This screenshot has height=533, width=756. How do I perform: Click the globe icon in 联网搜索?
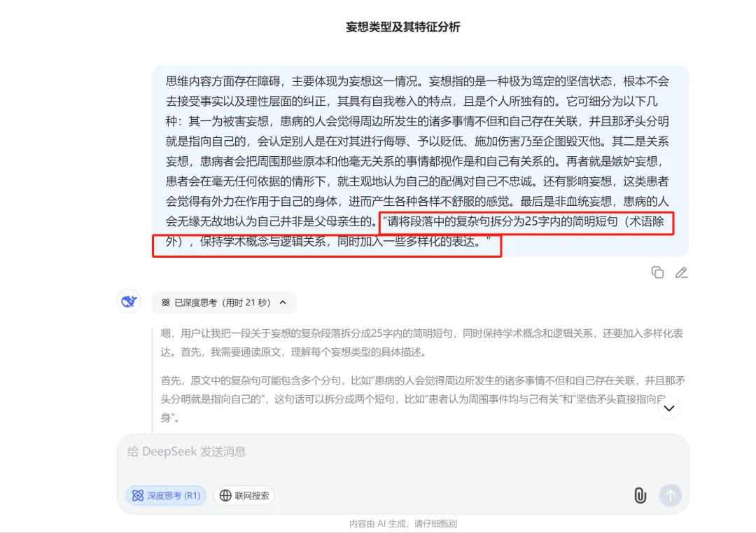tap(225, 495)
